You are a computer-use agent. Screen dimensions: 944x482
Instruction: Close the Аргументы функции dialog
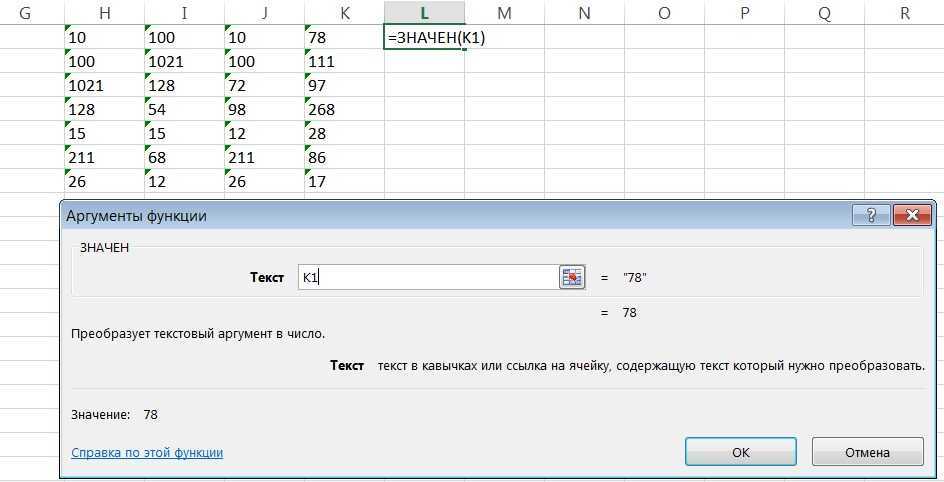913,215
